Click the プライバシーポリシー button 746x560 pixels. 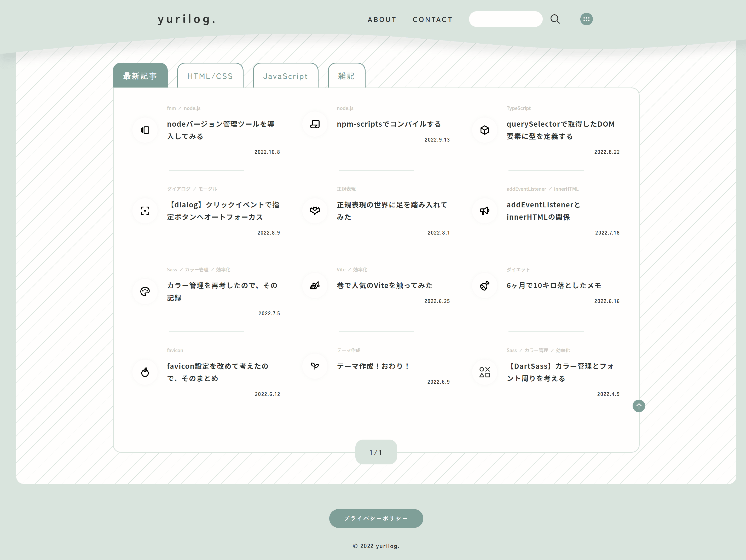pos(376,518)
